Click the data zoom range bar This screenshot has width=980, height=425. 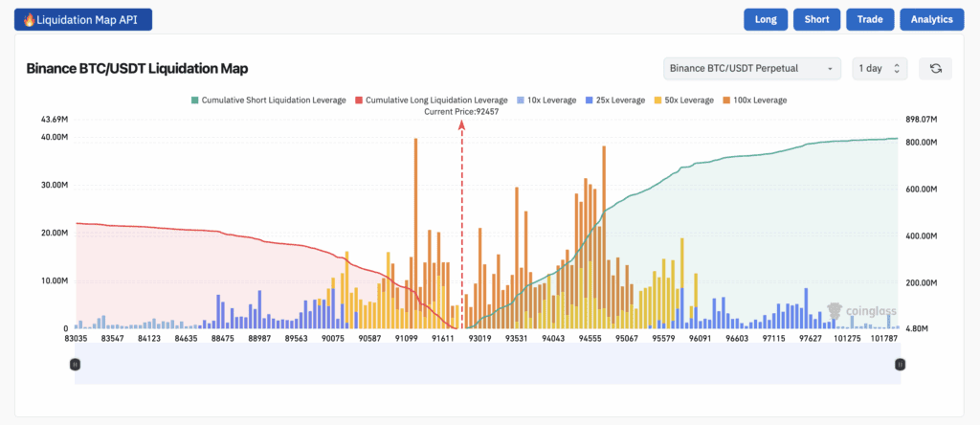487,364
